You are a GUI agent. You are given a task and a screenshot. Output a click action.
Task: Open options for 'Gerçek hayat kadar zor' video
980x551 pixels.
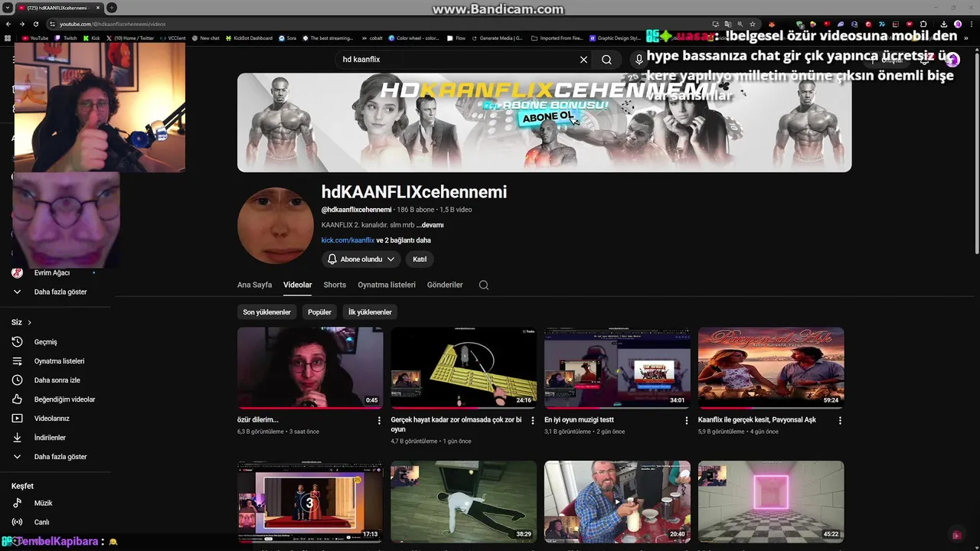coord(533,420)
